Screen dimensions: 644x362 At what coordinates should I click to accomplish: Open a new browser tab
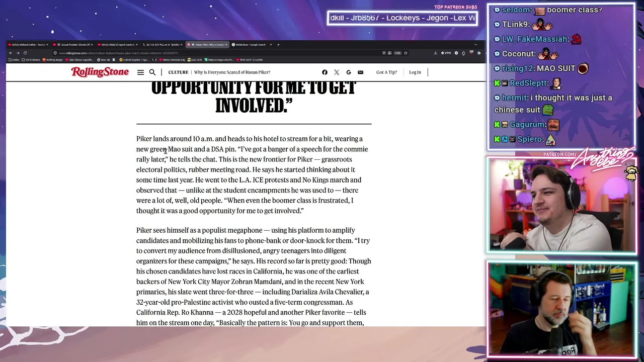(278, 45)
